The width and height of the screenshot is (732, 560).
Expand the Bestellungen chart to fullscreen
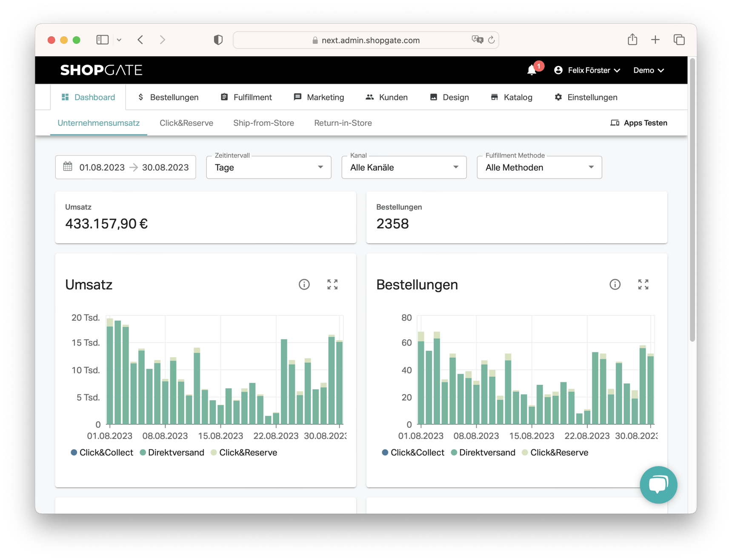(643, 284)
